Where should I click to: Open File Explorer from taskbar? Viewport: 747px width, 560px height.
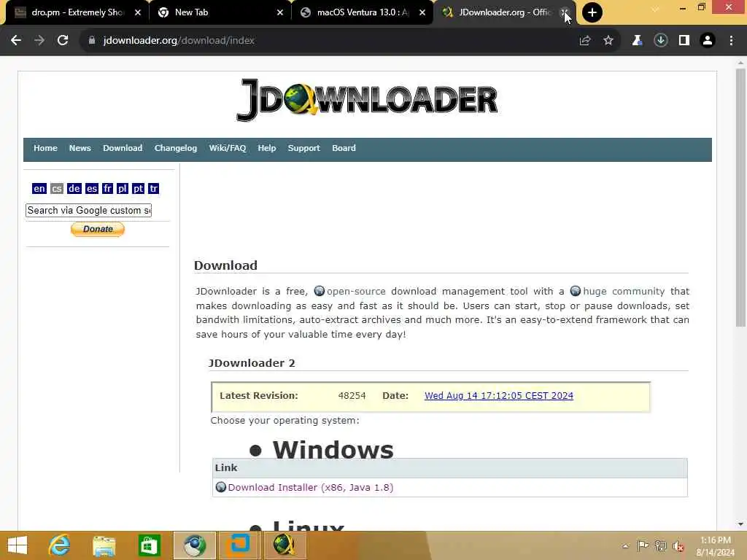[x=104, y=545]
